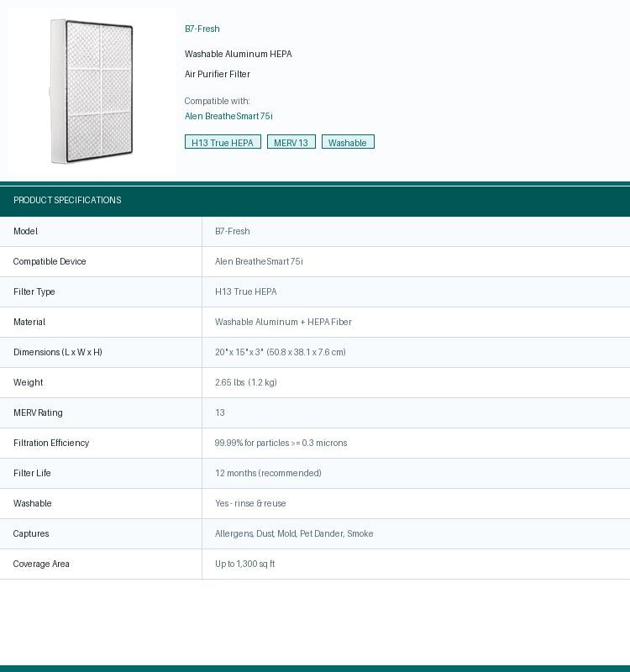Open the air filter product thumbnail image
The width and height of the screenshot is (630, 672).
click(x=92, y=91)
